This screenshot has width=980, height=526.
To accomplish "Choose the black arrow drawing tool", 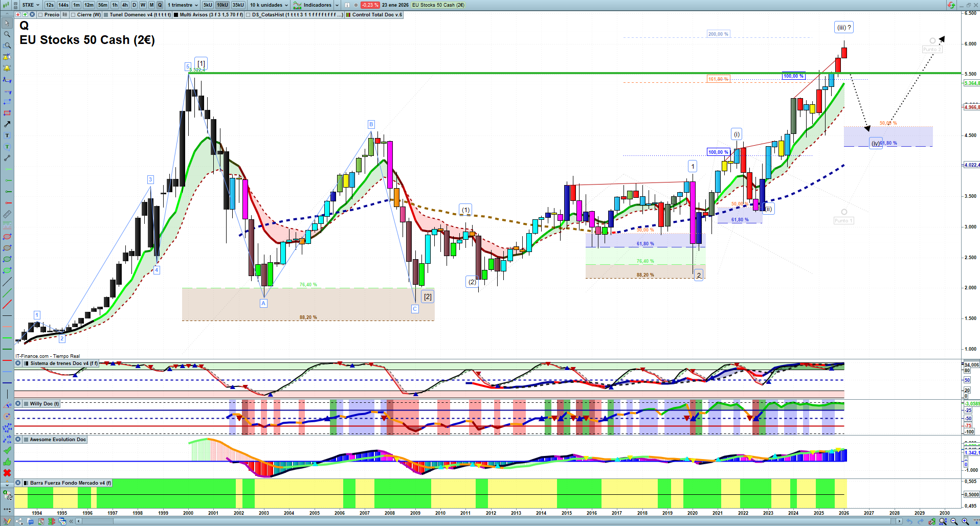I will click(7, 124).
